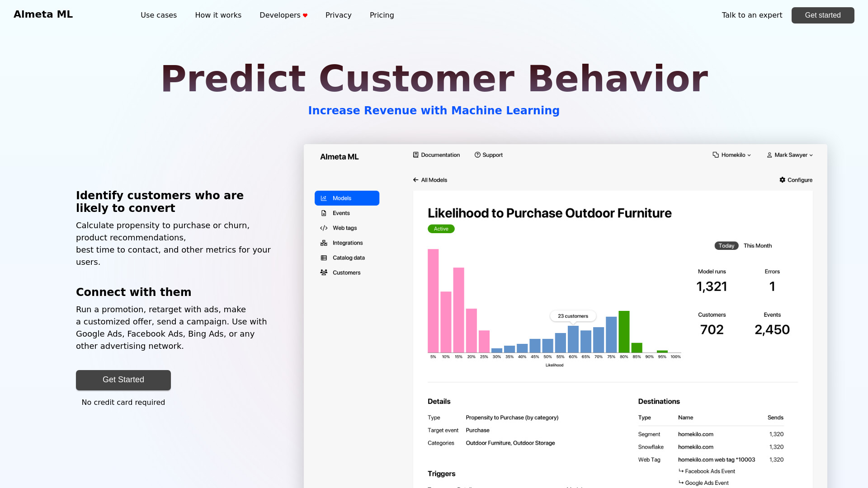This screenshot has width=868, height=488.
Task: Toggle to Today view on model
Action: click(x=726, y=245)
